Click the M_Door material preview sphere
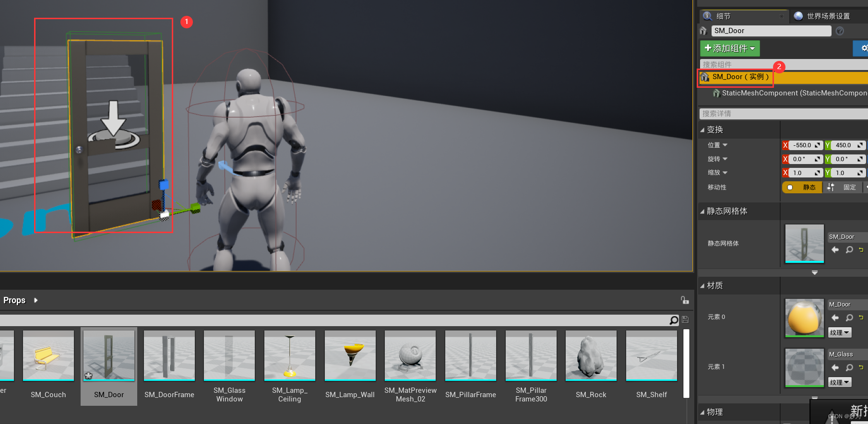 (x=805, y=318)
